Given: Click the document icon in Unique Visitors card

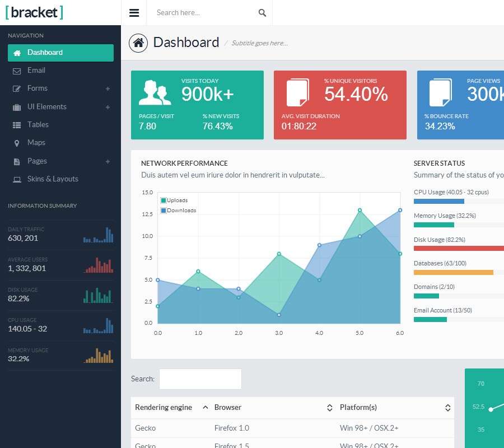Looking at the screenshot, I should tap(298, 92).
